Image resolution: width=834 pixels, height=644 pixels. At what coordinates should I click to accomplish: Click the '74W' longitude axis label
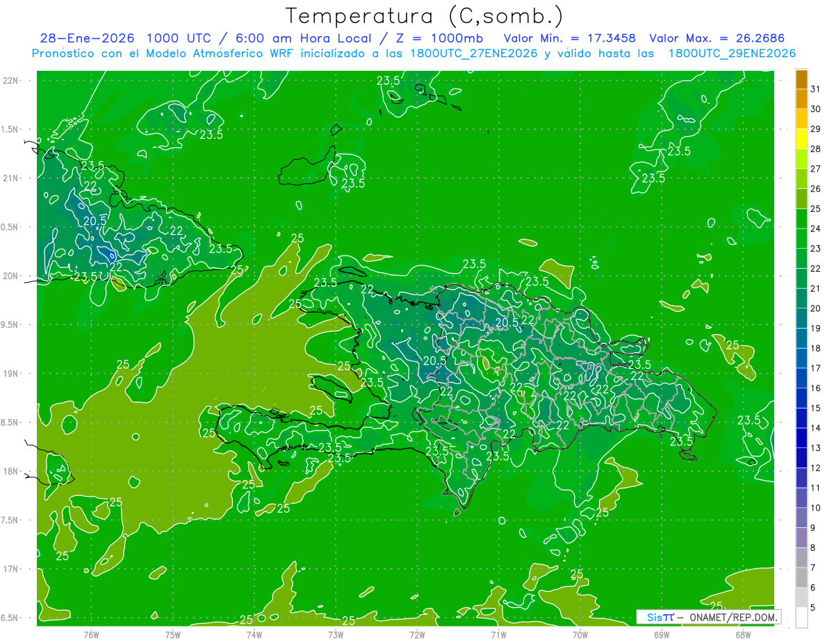254,635
